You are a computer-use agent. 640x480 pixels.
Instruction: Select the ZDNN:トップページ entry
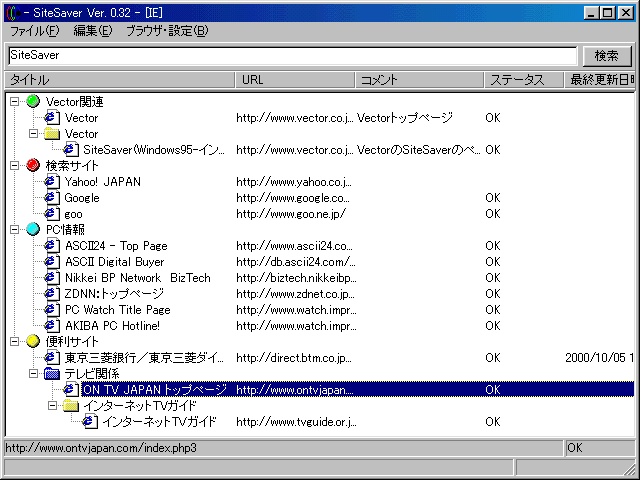point(114,293)
